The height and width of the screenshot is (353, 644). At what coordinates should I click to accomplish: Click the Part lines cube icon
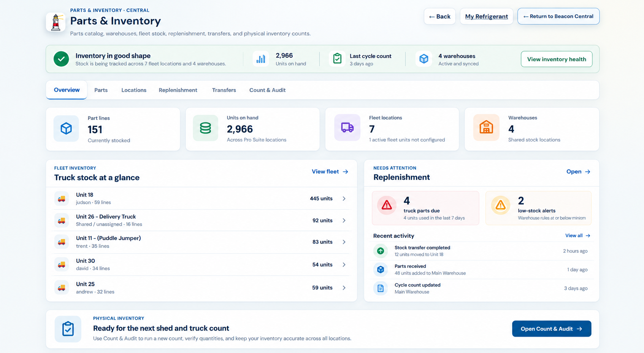tap(66, 129)
